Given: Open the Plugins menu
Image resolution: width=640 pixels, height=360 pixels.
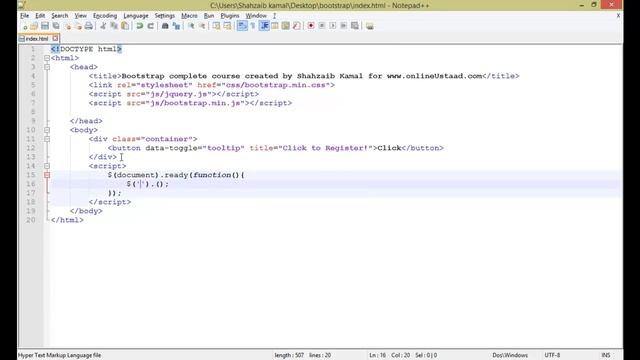Looking at the screenshot, I should (230, 16).
